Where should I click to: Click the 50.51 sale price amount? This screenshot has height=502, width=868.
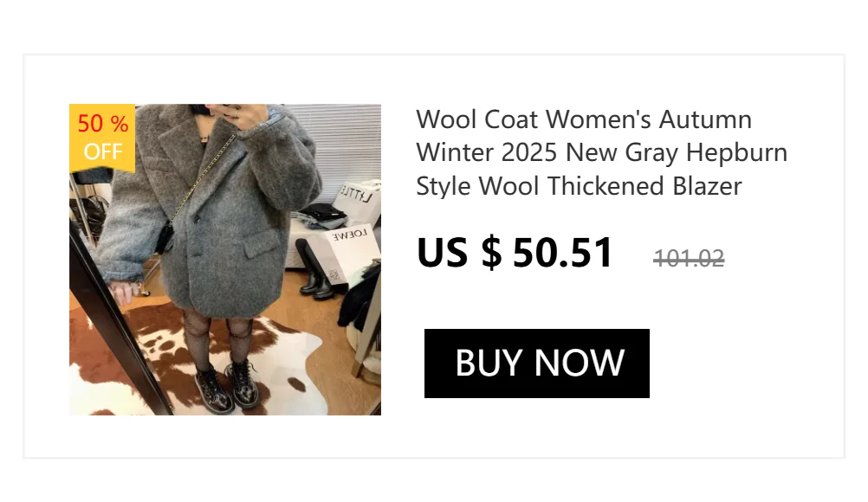coord(562,253)
